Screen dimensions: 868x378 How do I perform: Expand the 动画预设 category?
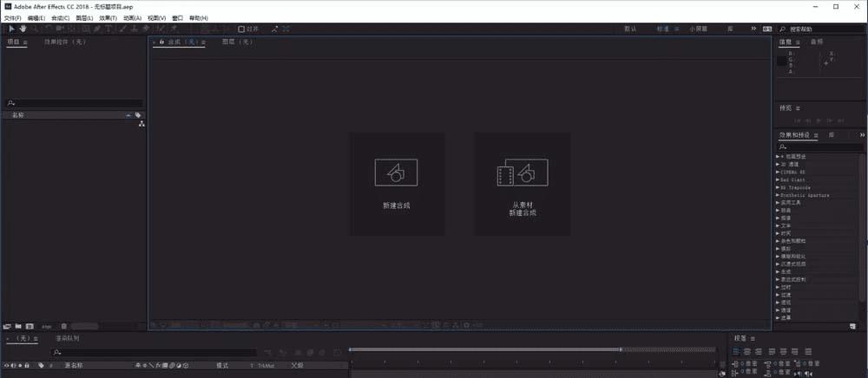pos(778,156)
